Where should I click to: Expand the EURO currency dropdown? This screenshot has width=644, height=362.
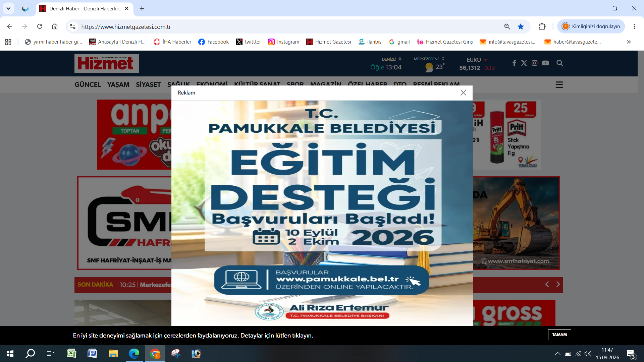click(x=477, y=60)
